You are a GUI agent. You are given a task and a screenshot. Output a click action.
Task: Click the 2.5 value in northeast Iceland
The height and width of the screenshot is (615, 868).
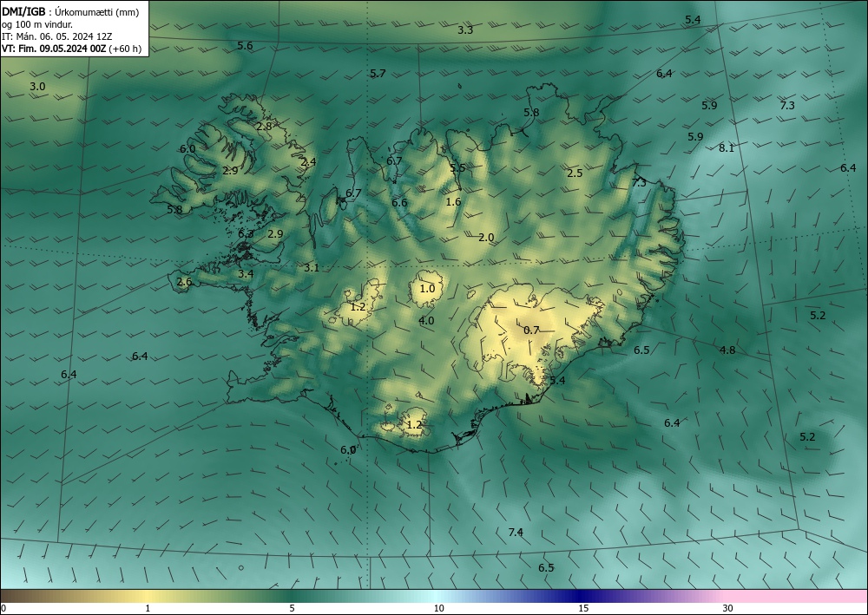(575, 173)
